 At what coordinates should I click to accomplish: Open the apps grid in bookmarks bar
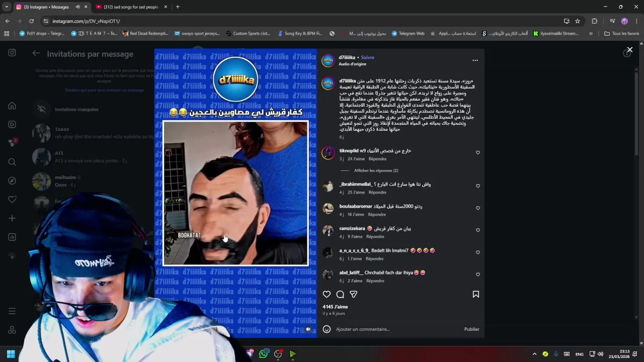pos(7,34)
